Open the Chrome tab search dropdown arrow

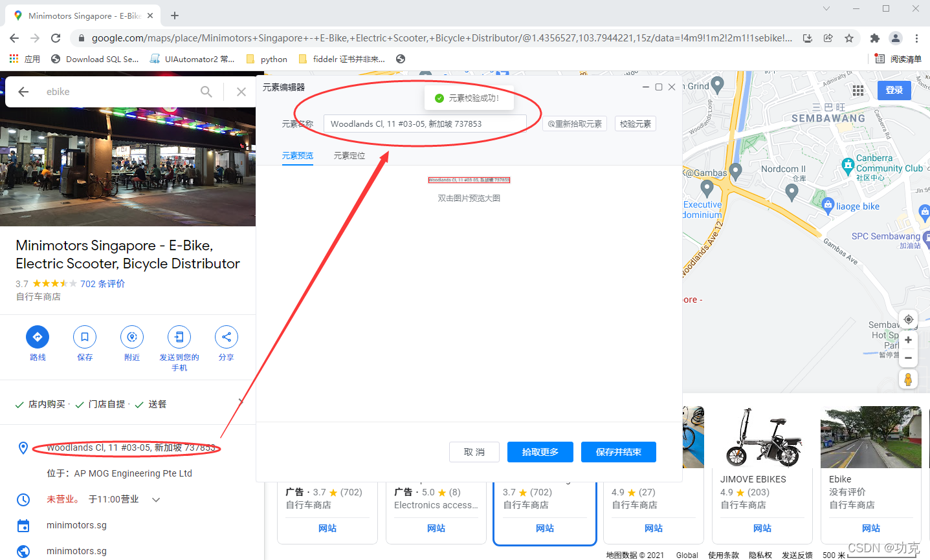click(x=826, y=8)
